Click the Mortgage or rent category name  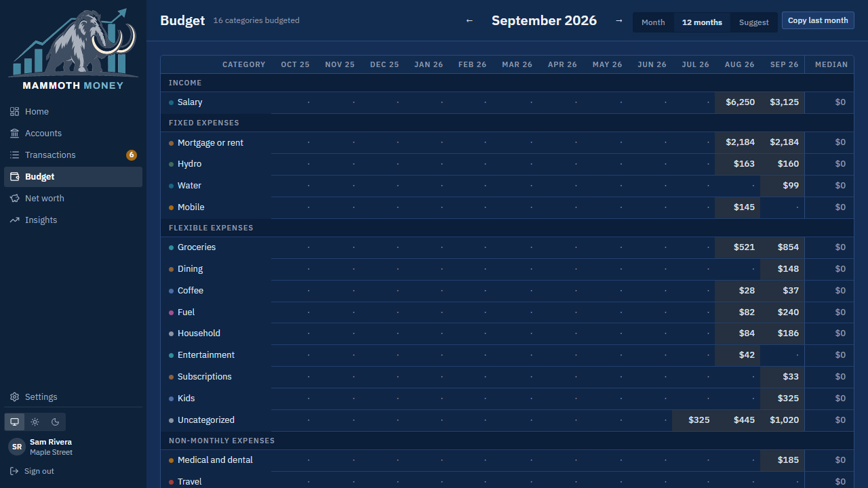210,143
